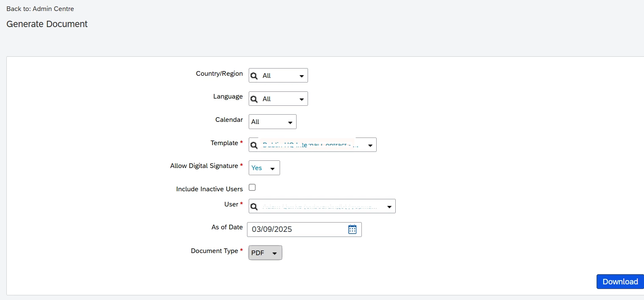Click the Calendar label
This screenshot has width=644, height=300.
229,120
